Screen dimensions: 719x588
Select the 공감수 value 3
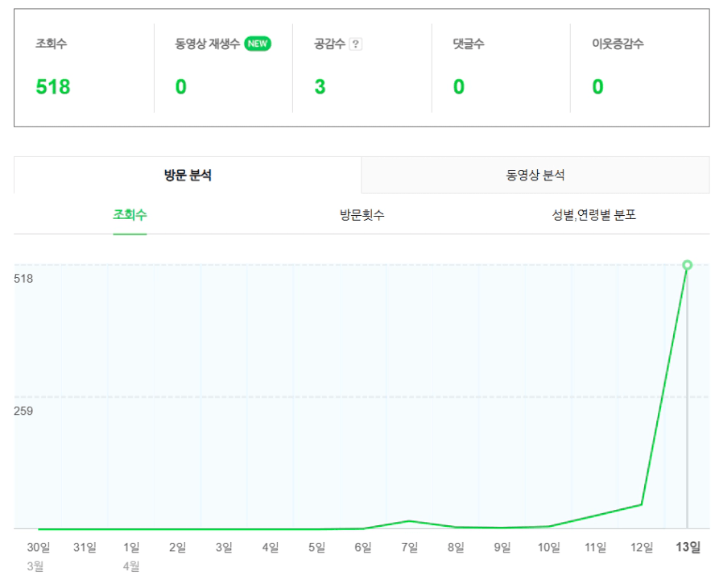pyautogui.click(x=320, y=87)
